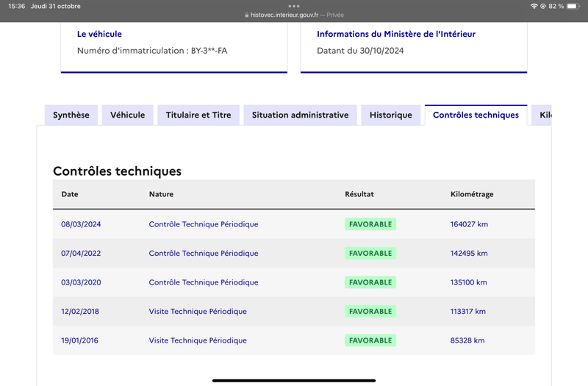This screenshot has width=588, height=386.
Task: Click the registration number BY-3**-FA text
Action: click(x=209, y=51)
